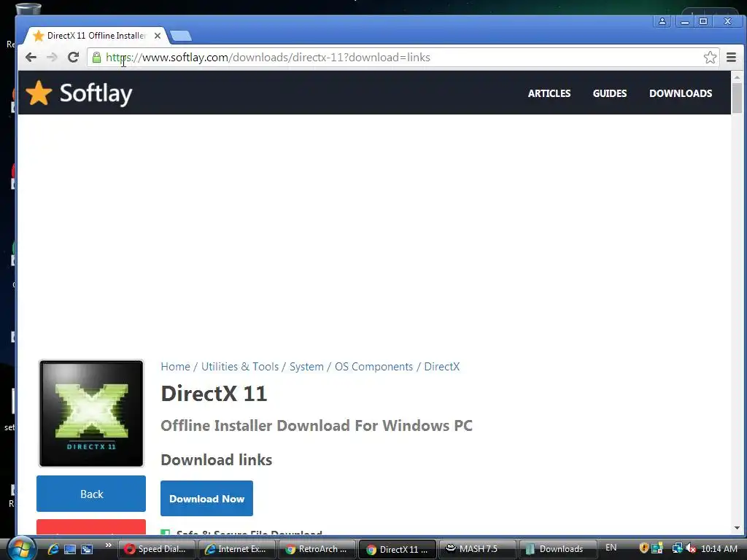Click the browser back arrow

coord(31,58)
